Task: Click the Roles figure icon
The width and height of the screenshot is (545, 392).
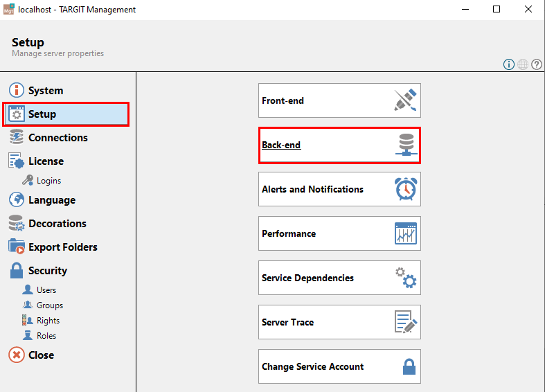Action: point(28,335)
